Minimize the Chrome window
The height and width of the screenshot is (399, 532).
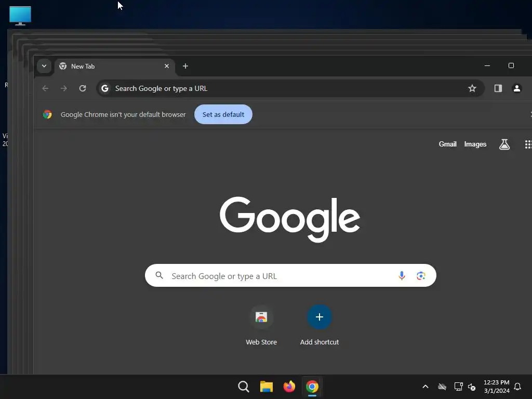click(x=487, y=65)
